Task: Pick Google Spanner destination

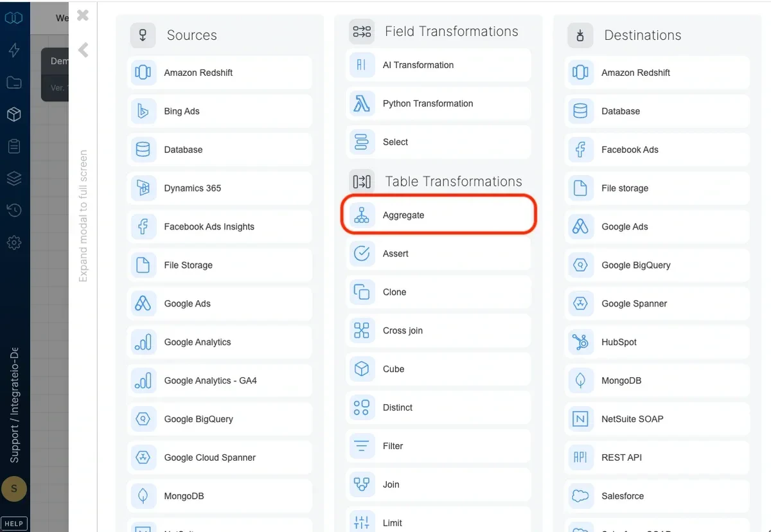Action: click(657, 303)
